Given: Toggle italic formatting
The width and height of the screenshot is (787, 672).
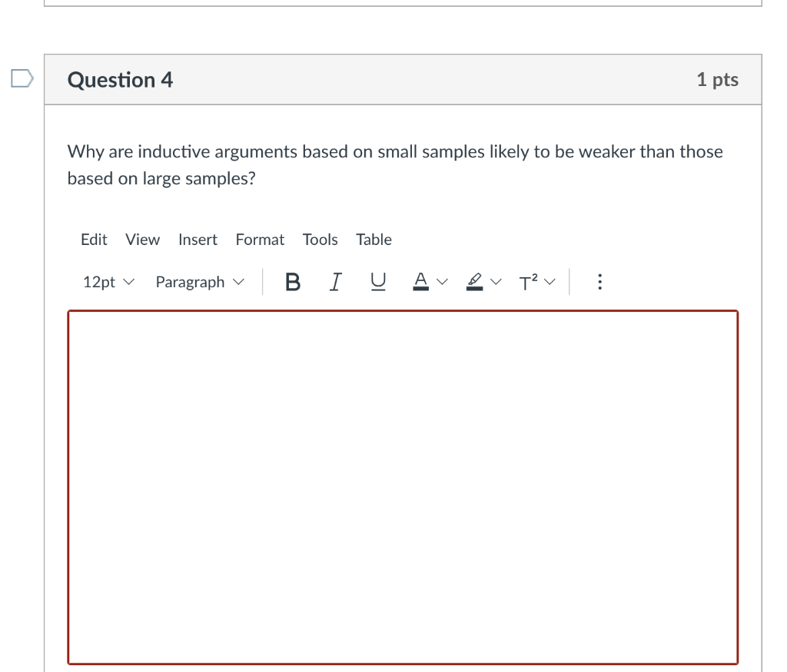Looking at the screenshot, I should [335, 282].
